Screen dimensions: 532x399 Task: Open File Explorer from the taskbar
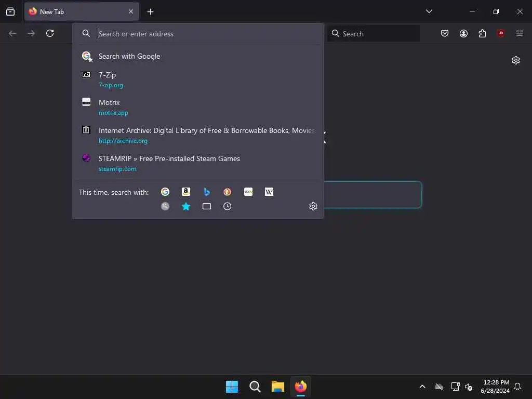[278, 387]
